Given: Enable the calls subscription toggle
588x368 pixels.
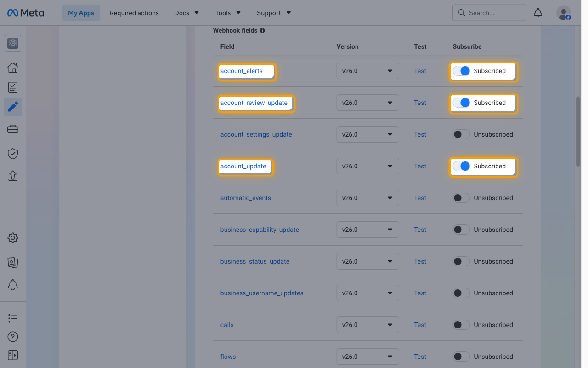Looking at the screenshot, I should coord(461,325).
